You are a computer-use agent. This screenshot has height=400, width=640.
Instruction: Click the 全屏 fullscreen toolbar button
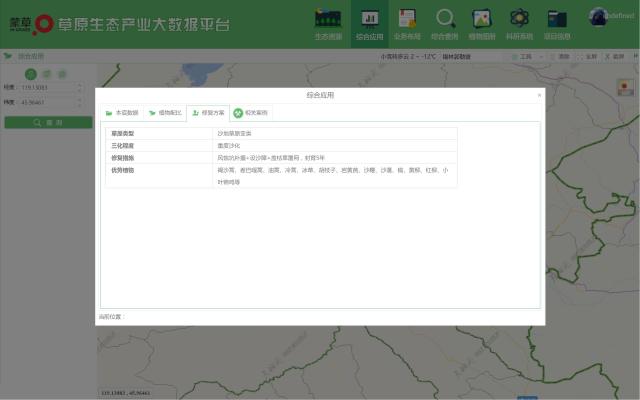[588, 57]
